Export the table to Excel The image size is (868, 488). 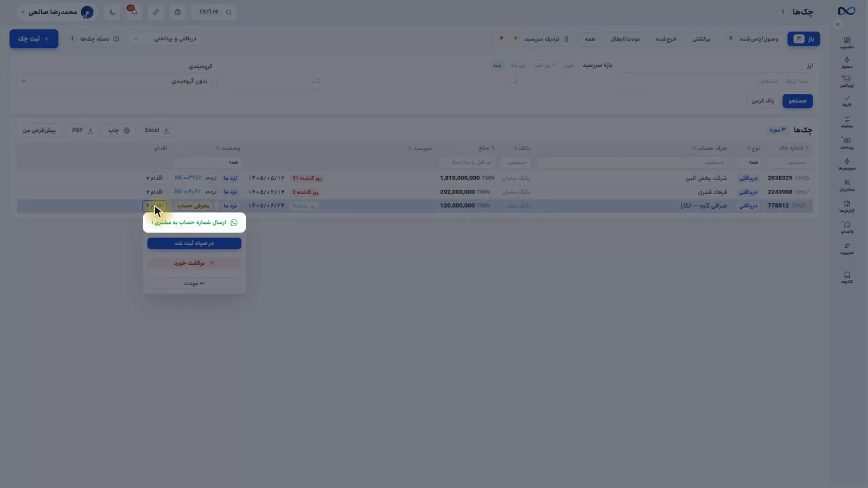156,131
